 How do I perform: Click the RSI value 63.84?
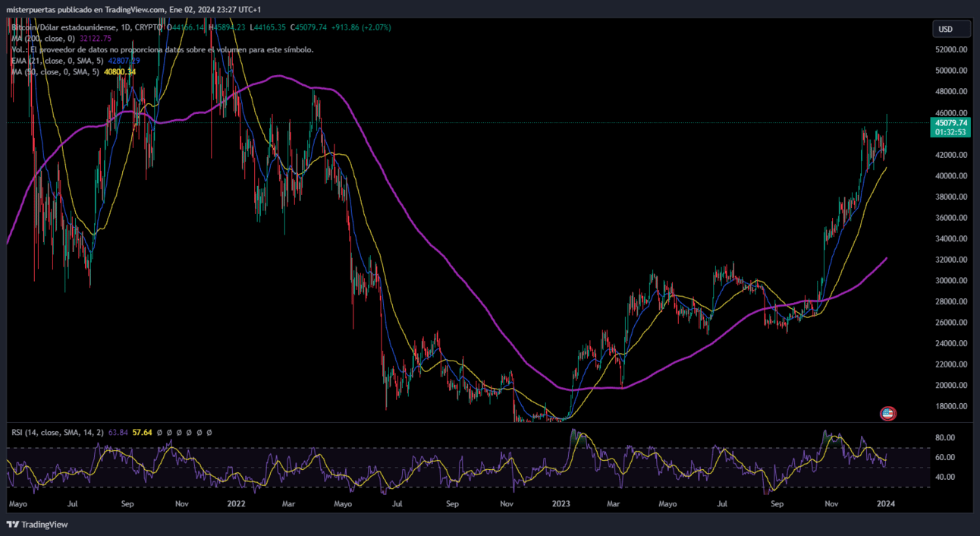point(118,433)
